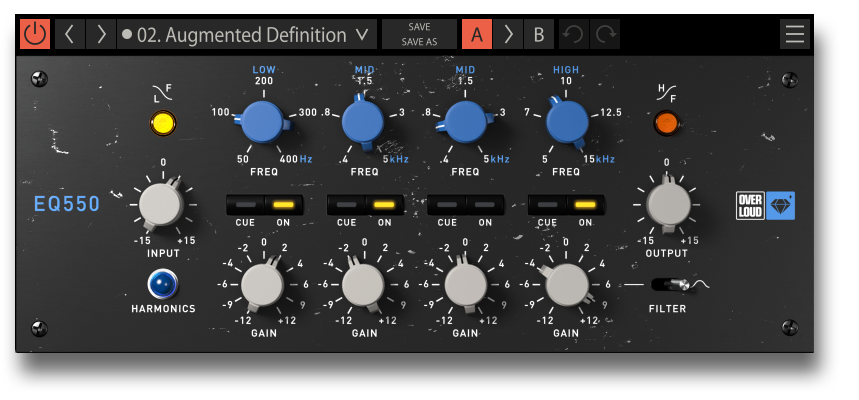859x400 pixels.
Task: Turn off the LOW band ON switch
Action: 284,205
